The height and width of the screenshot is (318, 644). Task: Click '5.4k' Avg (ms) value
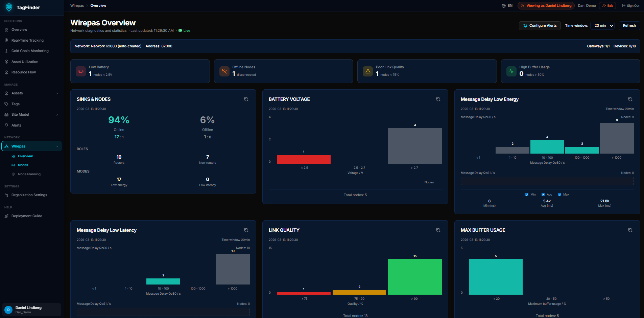tap(547, 201)
